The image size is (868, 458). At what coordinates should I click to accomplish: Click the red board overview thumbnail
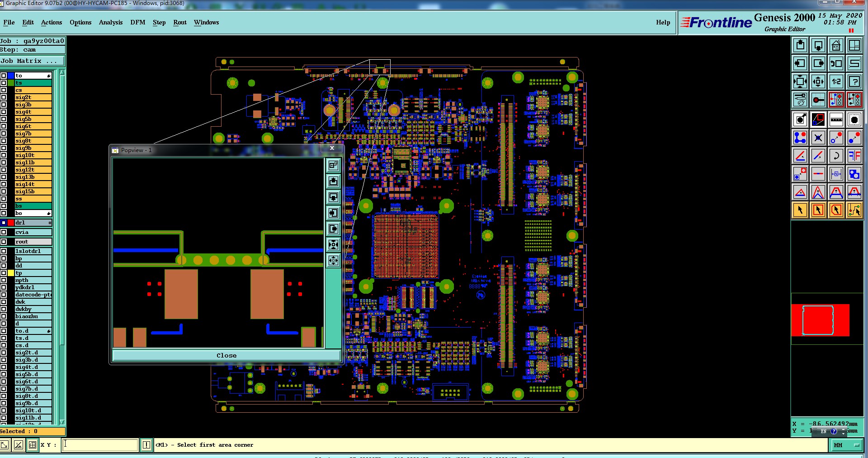point(820,320)
